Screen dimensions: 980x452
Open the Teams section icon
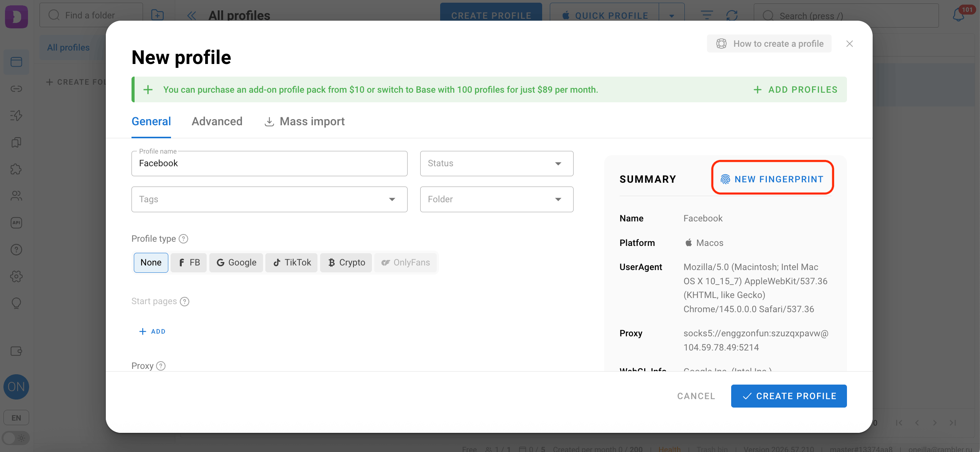[16, 196]
